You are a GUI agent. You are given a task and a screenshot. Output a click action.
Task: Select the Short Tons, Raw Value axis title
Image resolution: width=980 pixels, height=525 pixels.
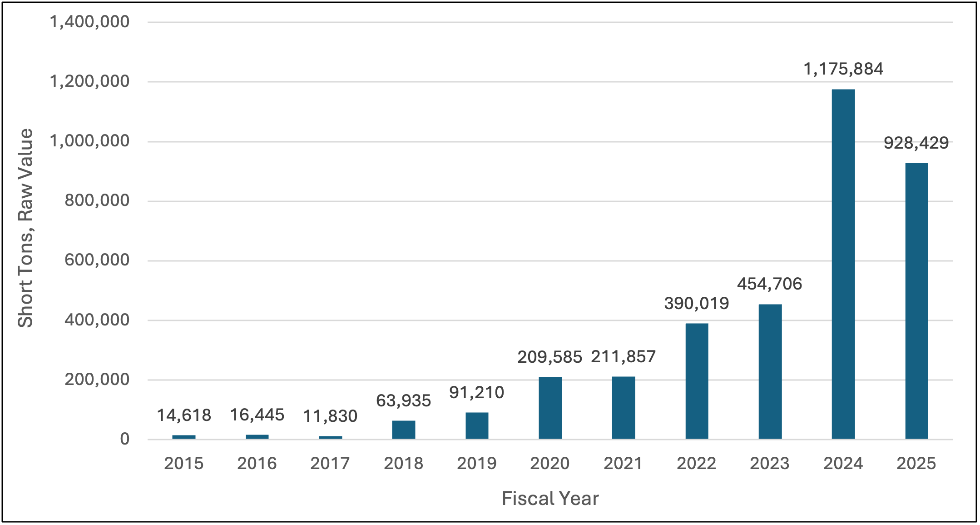(25, 228)
